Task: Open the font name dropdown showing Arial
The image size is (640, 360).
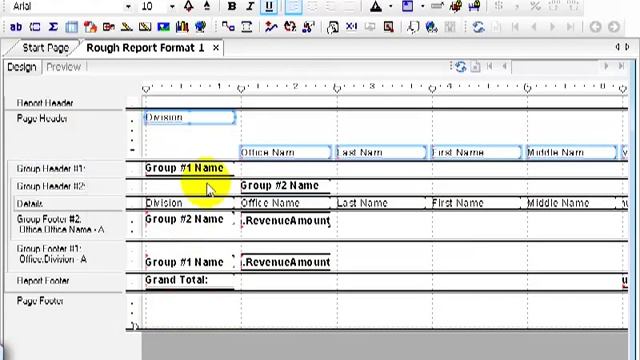Action: pos(128,7)
